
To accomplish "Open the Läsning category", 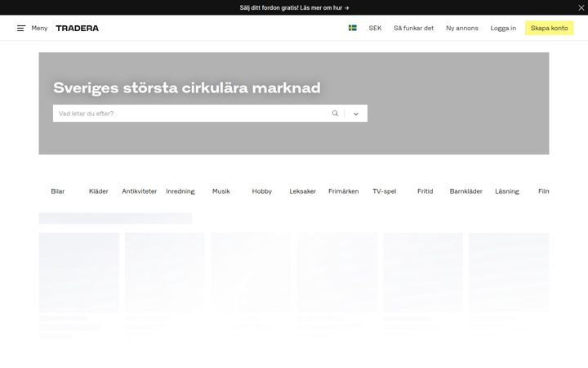I will [507, 191].
